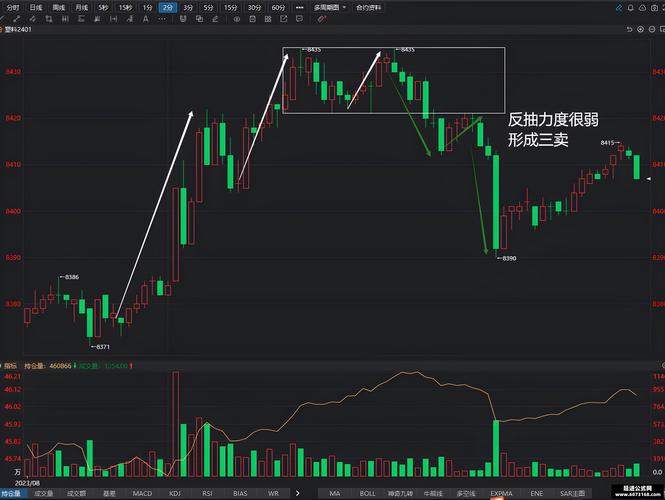Open more periods via the ellipsis after 60分
Viewport: 665px width, 500px height.
click(299, 8)
